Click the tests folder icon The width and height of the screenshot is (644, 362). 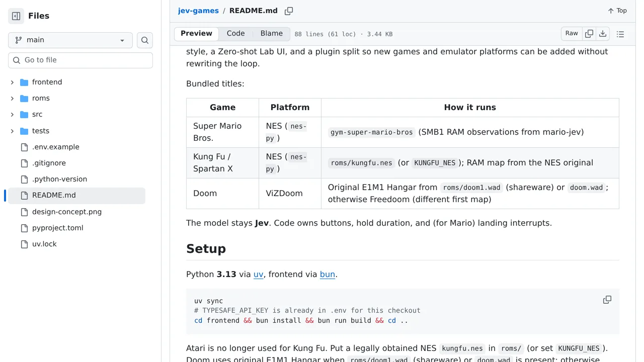[x=24, y=131]
